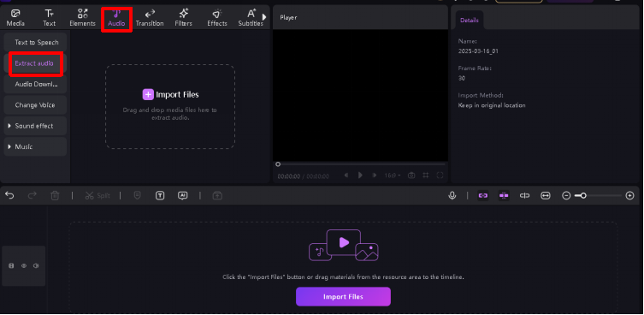644x315 pixels.
Task: Choose Extract audio in sidebar
Action: click(x=35, y=63)
